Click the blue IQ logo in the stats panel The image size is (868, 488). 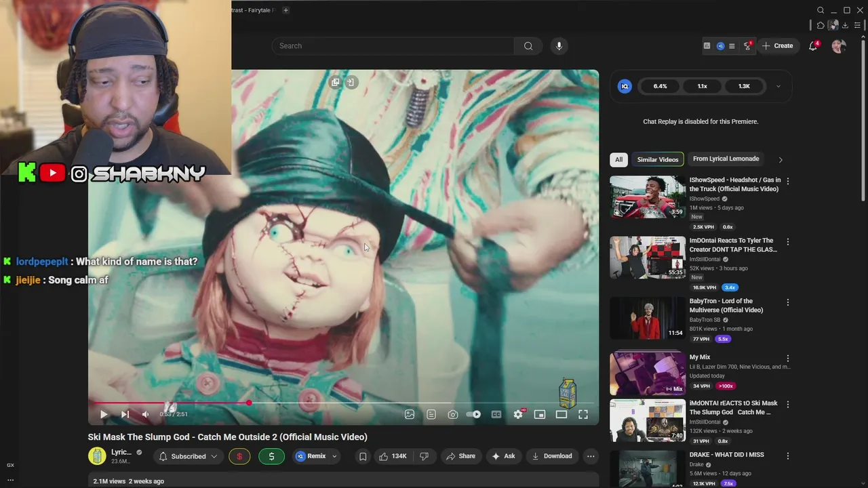tap(625, 86)
